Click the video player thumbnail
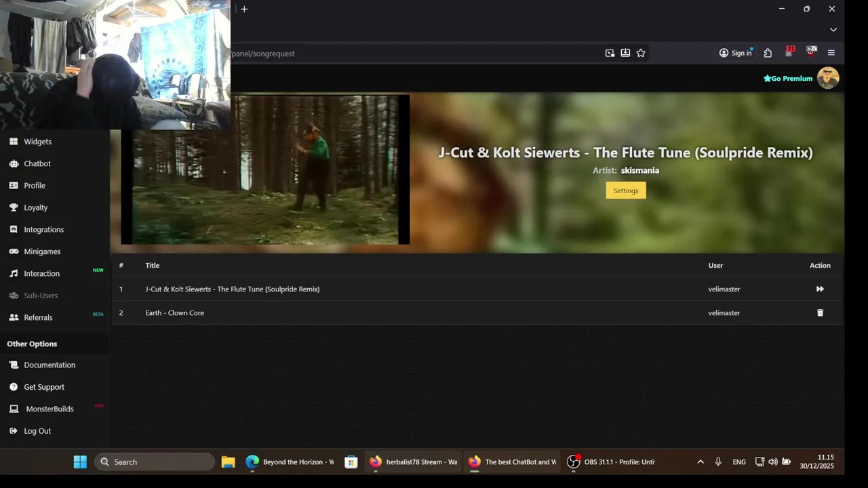868x488 pixels. (265, 169)
